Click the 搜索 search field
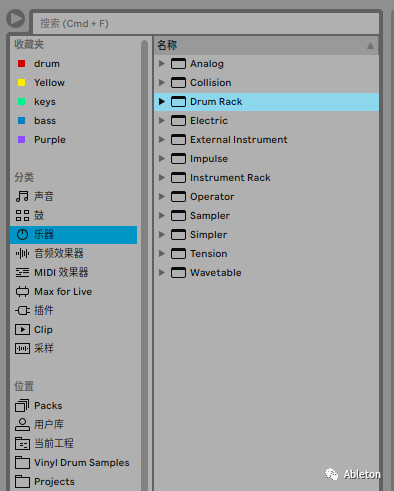The image size is (394, 491). (206, 24)
